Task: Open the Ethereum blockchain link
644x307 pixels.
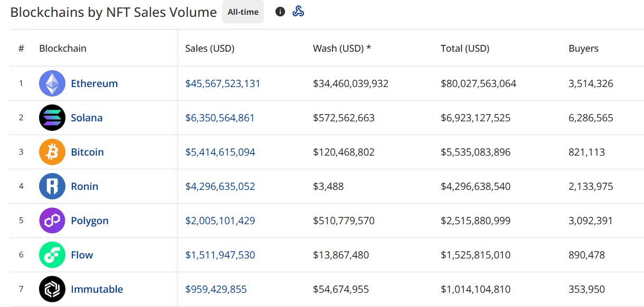Action: pyautogui.click(x=94, y=83)
